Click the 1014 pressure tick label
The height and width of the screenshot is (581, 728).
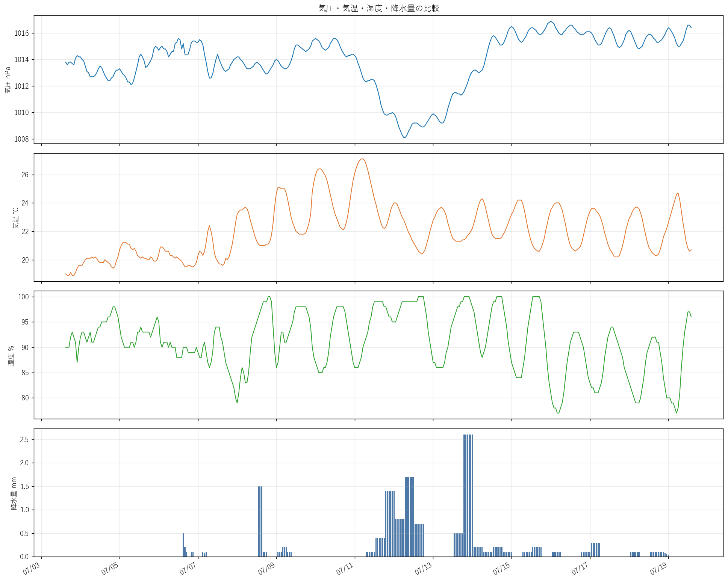pyautogui.click(x=22, y=60)
